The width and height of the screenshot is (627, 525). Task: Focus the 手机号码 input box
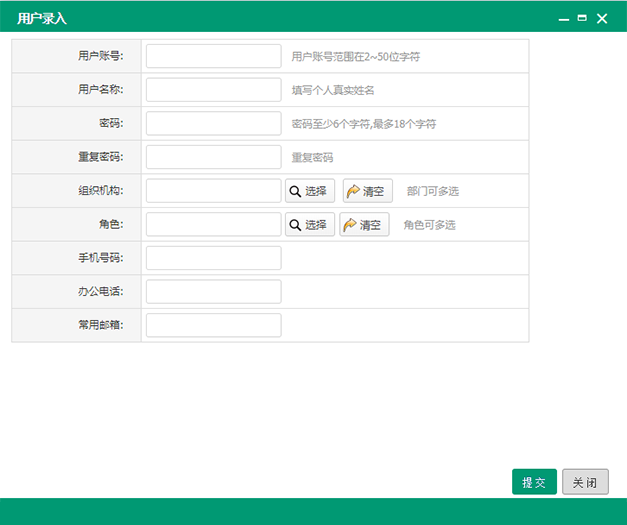pyautogui.click(x=213, y=258)
